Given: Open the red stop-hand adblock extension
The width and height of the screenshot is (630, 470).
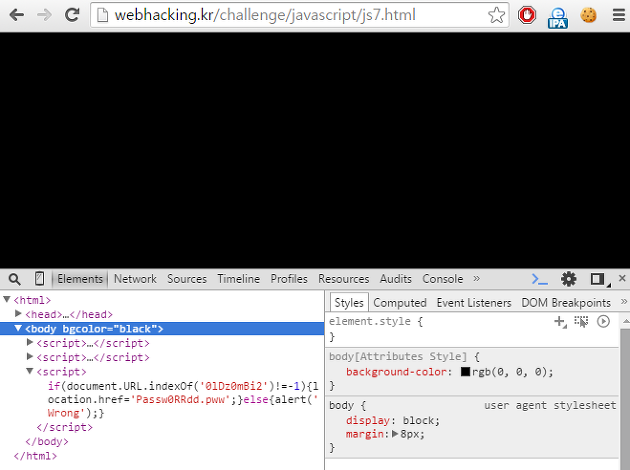Looking at the screenshot, I should point(527,15).
